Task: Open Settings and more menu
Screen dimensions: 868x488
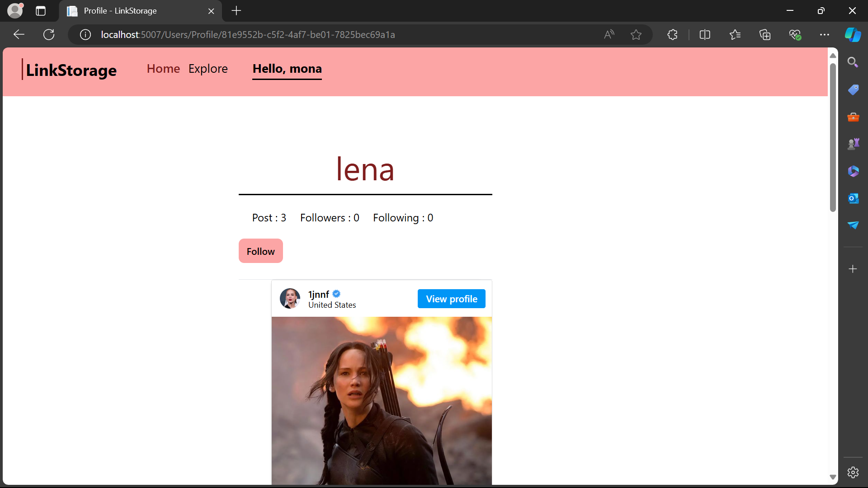Action: [825, 34]
